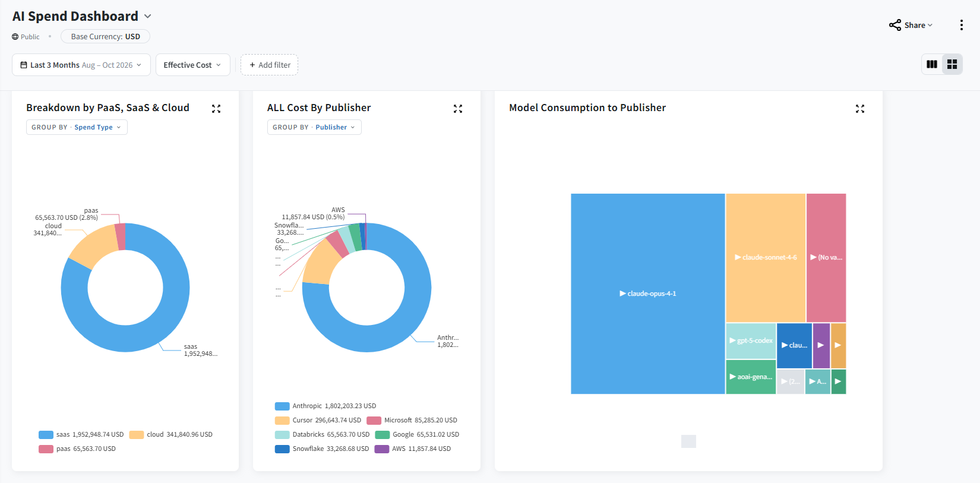Click the aoai-gena... treemap block
The image size is (980, 483).
click(751, 377)
